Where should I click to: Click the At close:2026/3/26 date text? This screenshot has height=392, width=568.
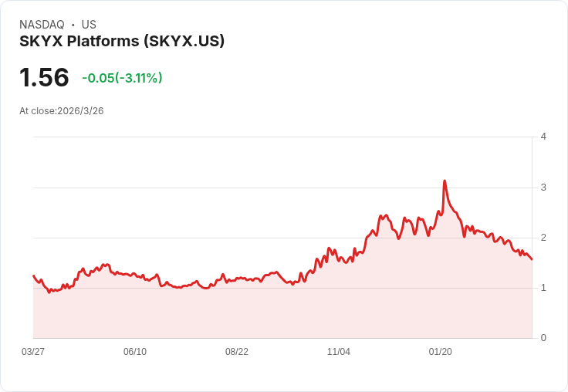point(62,111)
